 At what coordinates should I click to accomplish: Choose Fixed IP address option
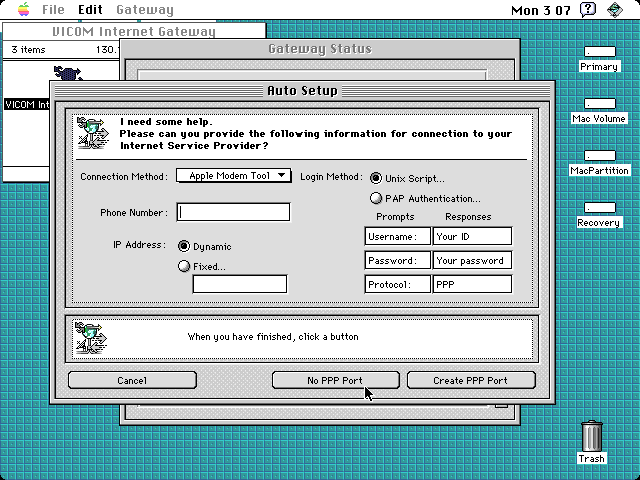pos(184,266)
